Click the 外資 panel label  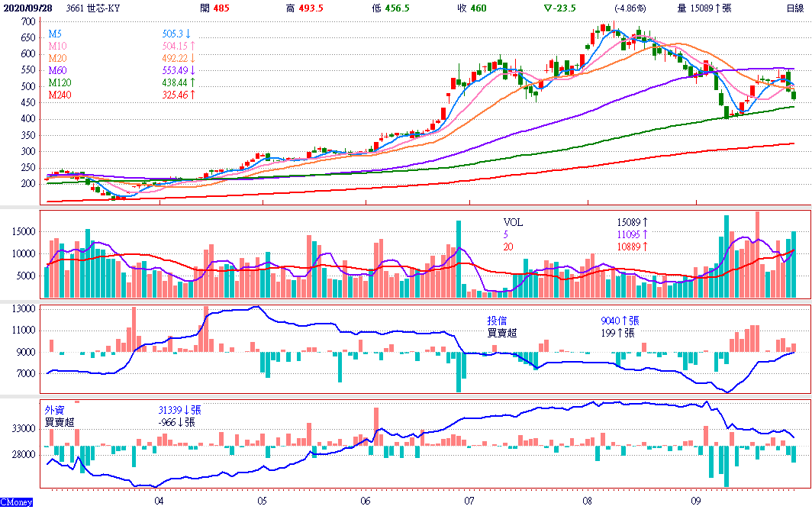coord(54,410)
